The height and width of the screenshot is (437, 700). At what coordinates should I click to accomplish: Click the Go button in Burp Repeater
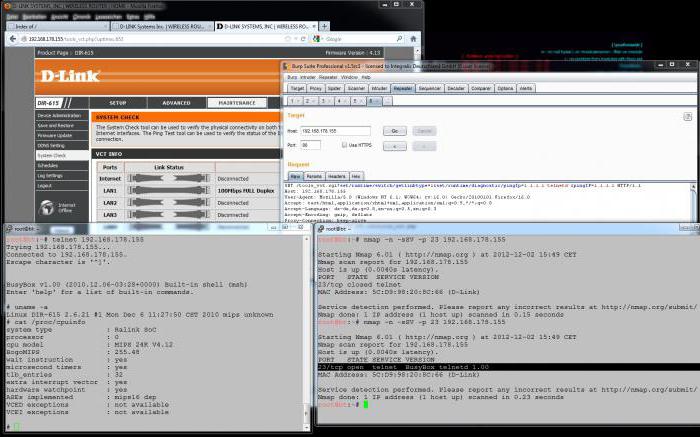(395, 131)
